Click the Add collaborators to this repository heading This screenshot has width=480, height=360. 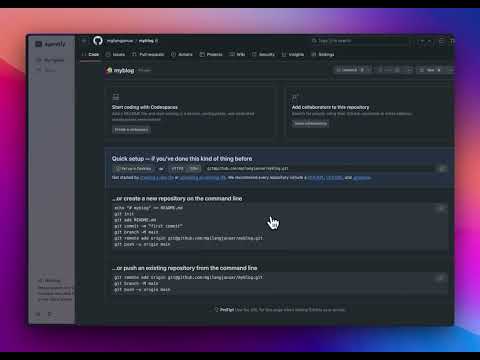click(330, 107)
